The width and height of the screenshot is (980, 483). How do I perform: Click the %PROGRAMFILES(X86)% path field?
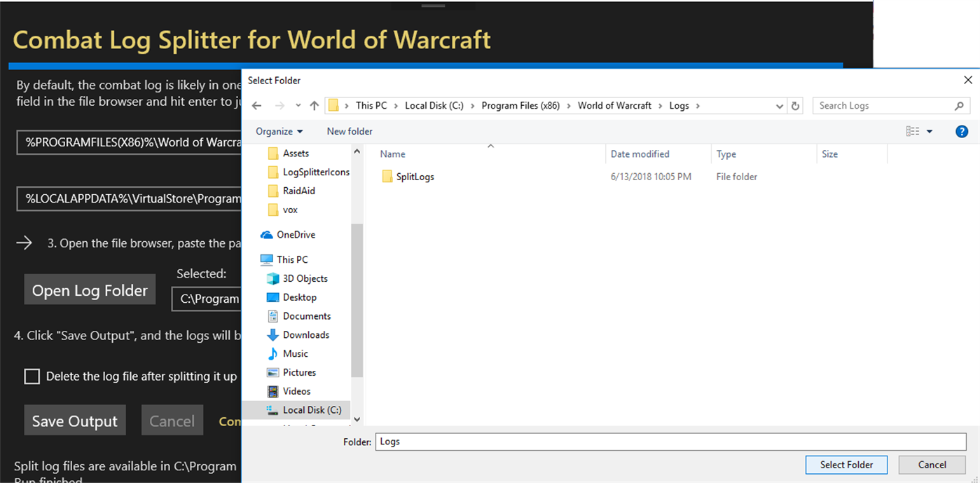pyautogui.click(x=130, y=142)
